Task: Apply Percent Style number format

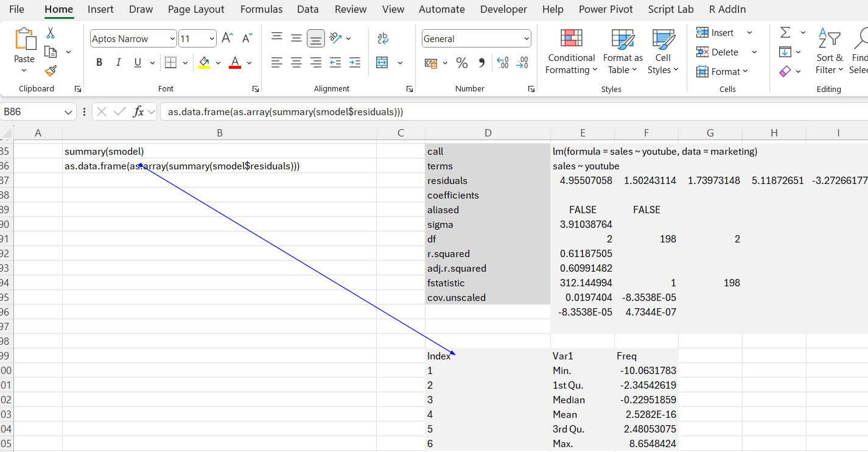Action: 462,63
